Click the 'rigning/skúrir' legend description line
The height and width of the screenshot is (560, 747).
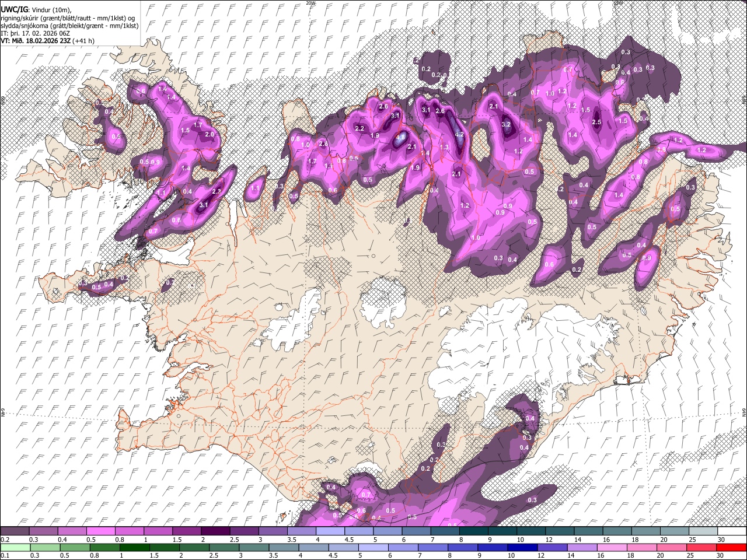tap(68, 17)
